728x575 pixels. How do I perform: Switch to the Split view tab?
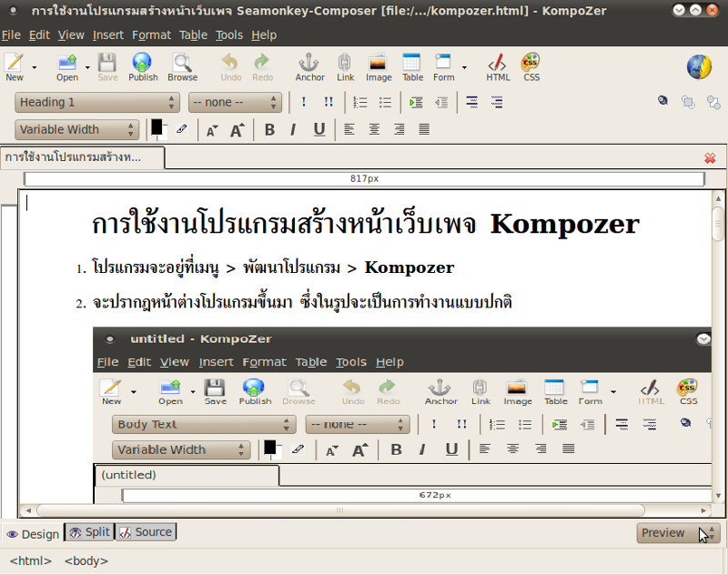click(89, 532)
